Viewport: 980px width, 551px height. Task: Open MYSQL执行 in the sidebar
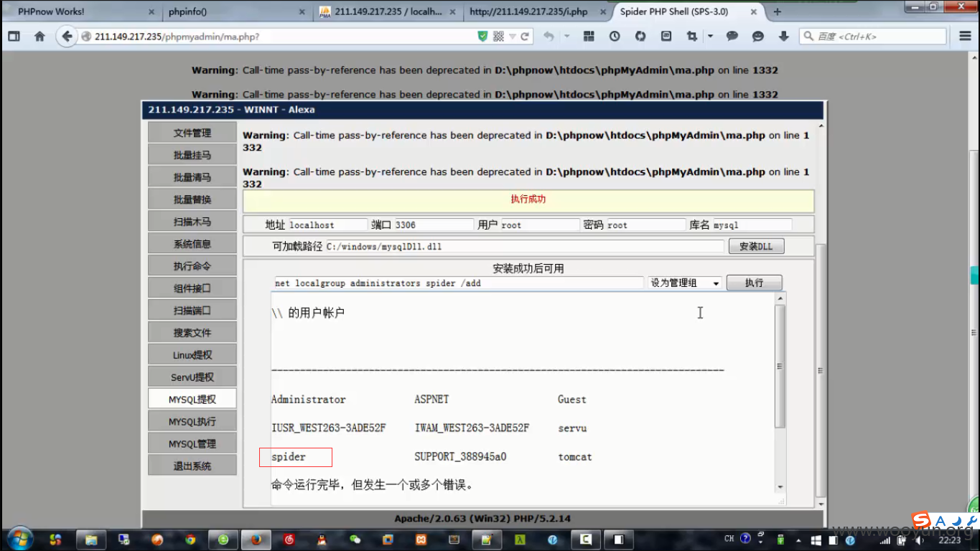tap(192, 422)
